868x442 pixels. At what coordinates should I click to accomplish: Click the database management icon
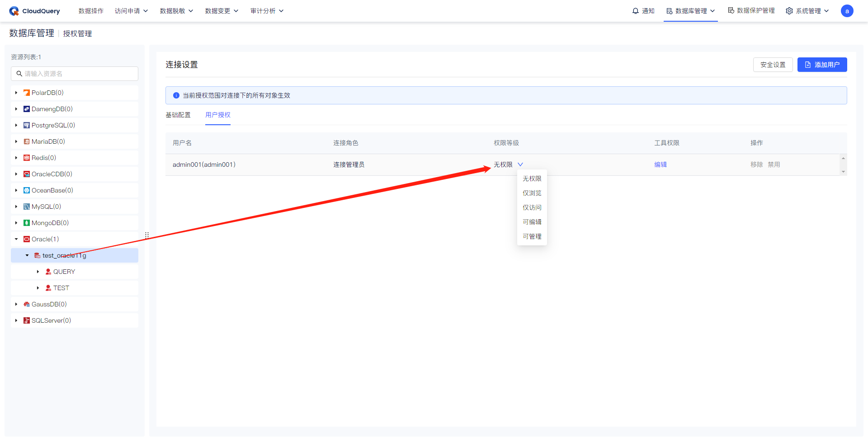click(x=670, y=11)
